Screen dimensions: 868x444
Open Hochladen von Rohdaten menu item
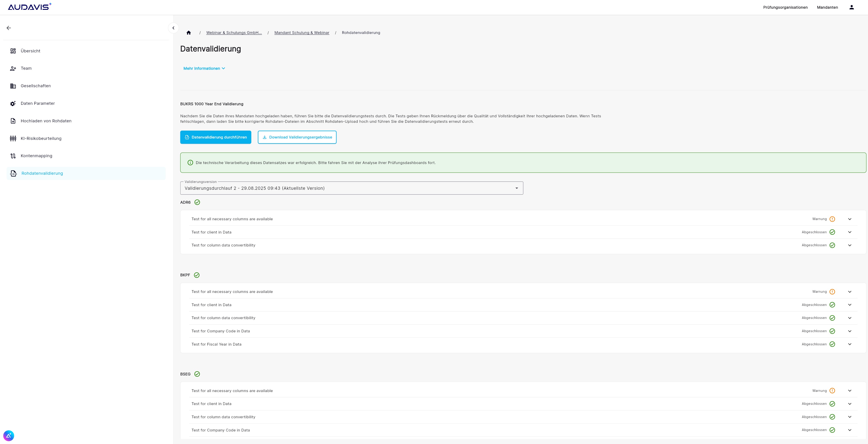pyautogui.click(x=46, y=121)
